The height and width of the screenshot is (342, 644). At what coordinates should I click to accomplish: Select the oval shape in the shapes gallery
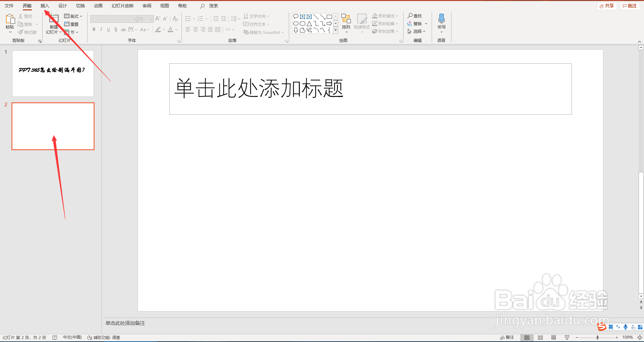pyautogui.click(x=295, y=23)
